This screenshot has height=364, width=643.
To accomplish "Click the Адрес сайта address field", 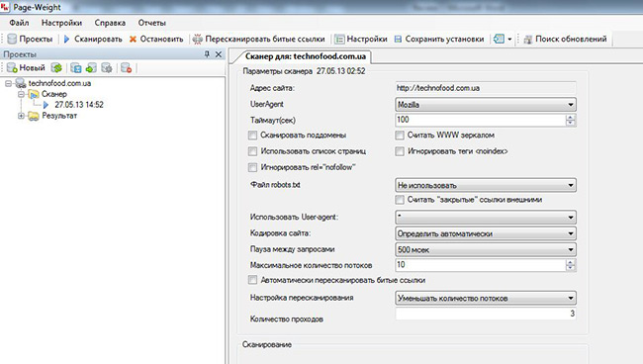I will click(x=486, y=88).
